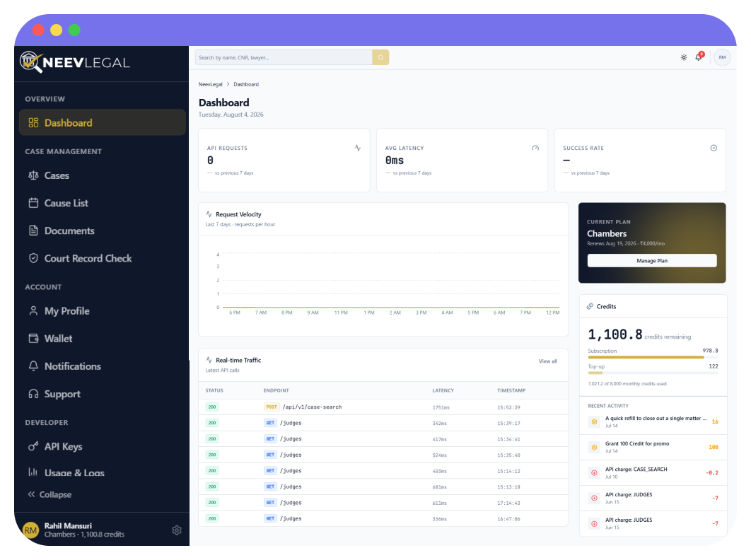Screen dimensions: 751x560
Task: Click the 1,100.8 credits remaining value
Action: [615, 334]
